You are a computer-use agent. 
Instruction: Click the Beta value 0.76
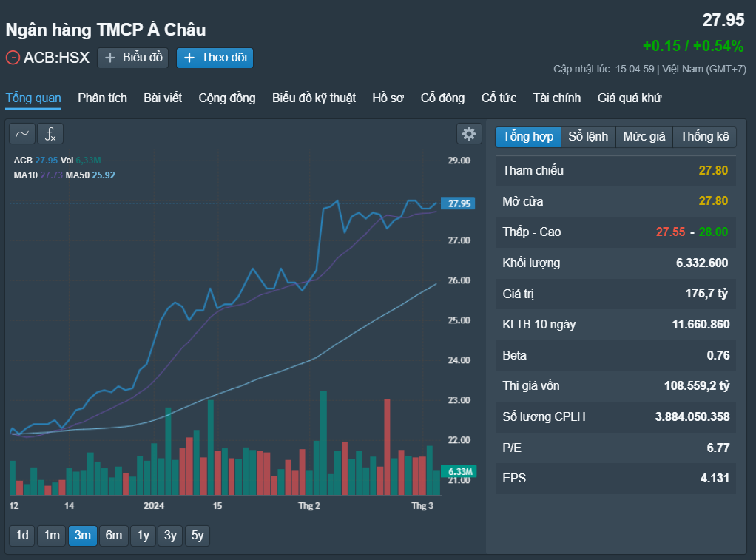[x=718, y=356]
